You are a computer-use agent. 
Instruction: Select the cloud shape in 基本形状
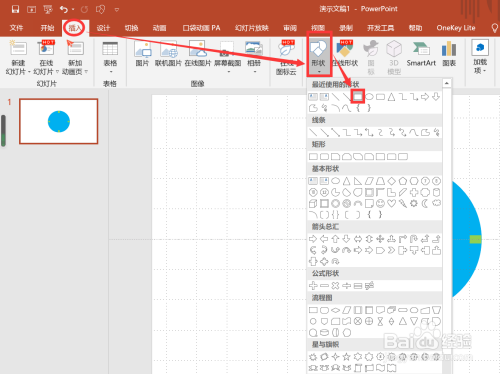(436, 203)
